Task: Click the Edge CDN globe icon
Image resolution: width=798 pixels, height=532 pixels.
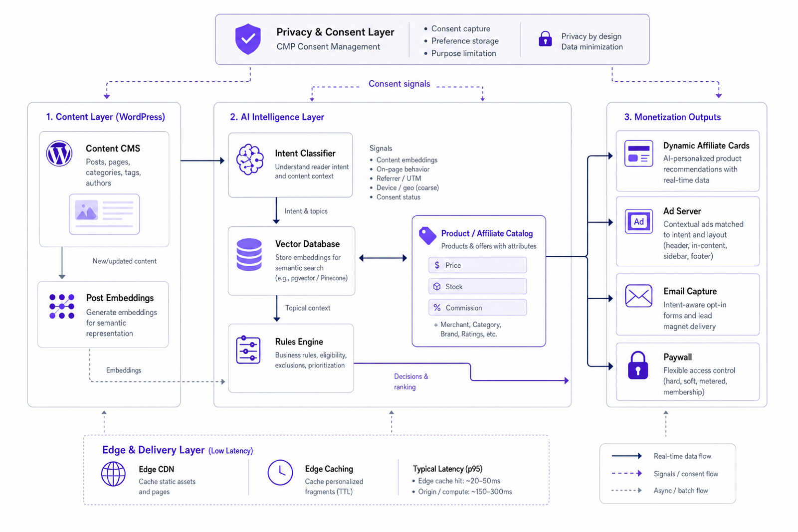Action: click(113, 474)
